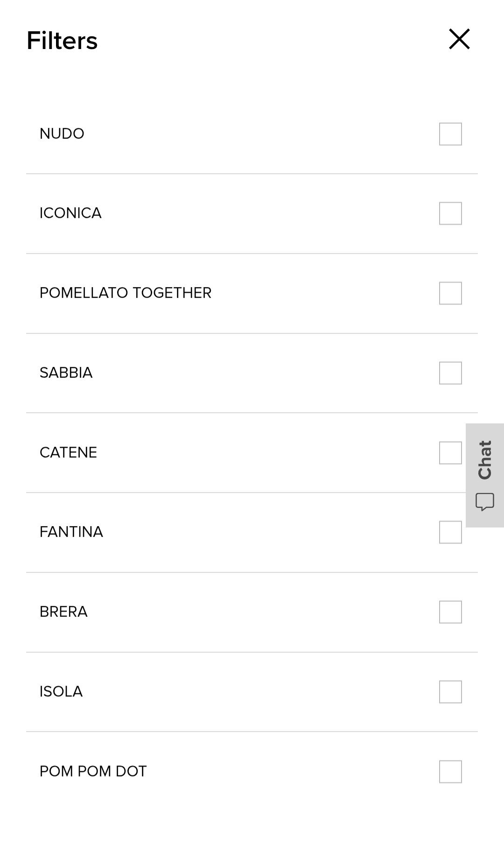This screenshot has height=844, width=504.
Task: Toggle the POM POM DOT checkbox
Action: tap(450, 772)
